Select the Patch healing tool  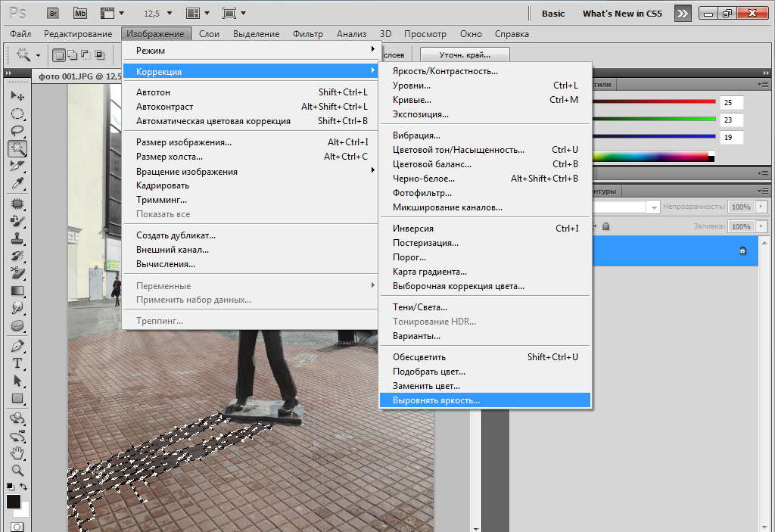pos(17,204)
